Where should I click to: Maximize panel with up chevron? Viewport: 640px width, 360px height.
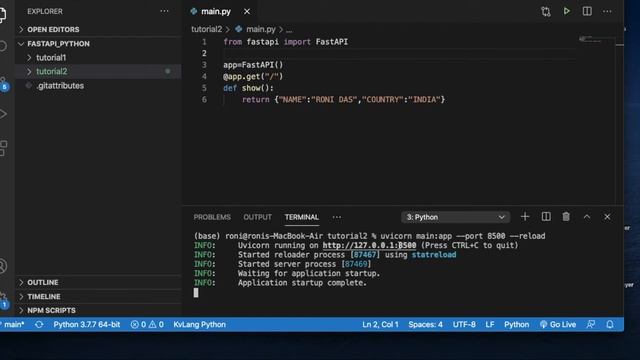click(587, 217)
